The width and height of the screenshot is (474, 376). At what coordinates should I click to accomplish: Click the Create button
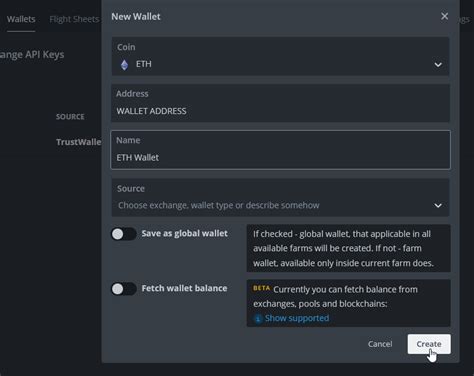click(x=429, y=344)
